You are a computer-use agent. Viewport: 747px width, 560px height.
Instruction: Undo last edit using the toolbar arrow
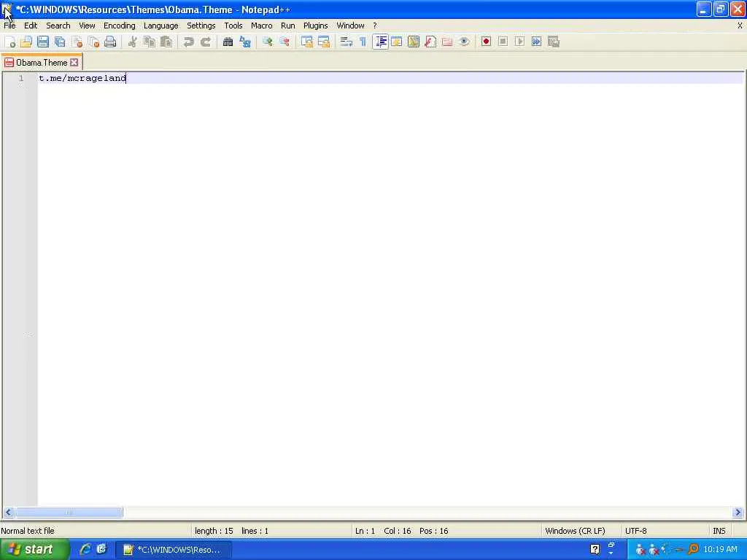pyautogui.click(x=189, y=42)
